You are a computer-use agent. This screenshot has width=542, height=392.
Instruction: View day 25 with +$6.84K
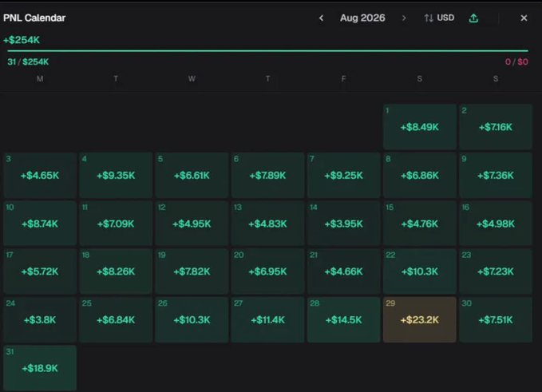pyautogui.click(x=116, y=320)
